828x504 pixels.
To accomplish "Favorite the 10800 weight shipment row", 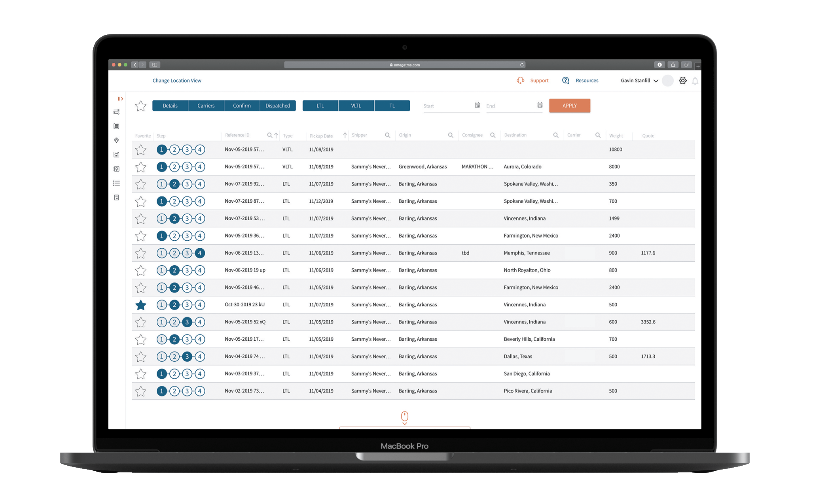I will click(x=141, y=150).
